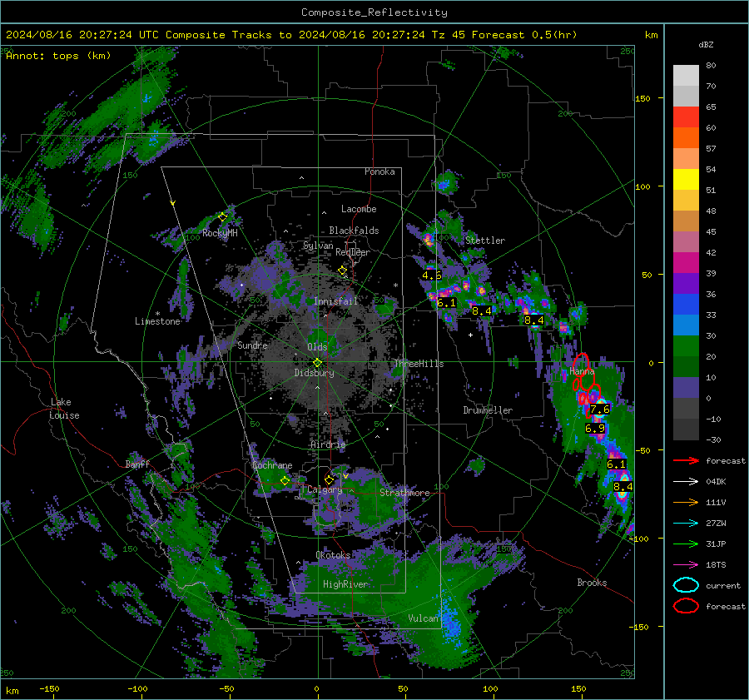Click the red forecast ellipse above Hanna
The height and width of the screenshot is (700, 749).
582,365
